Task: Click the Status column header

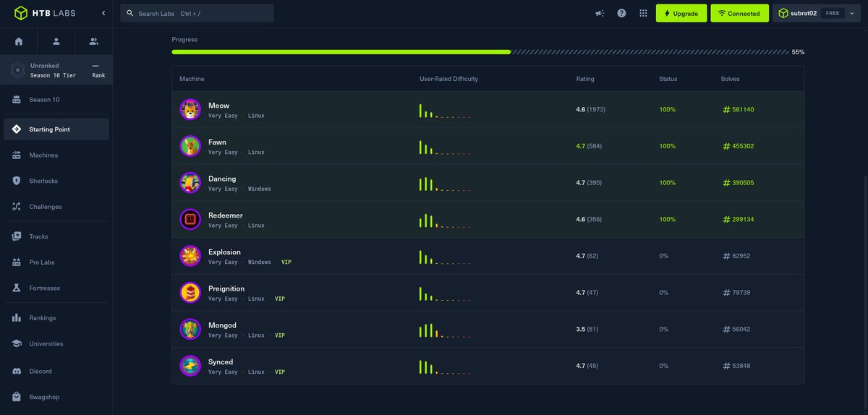Action: (x=668, y=79)
